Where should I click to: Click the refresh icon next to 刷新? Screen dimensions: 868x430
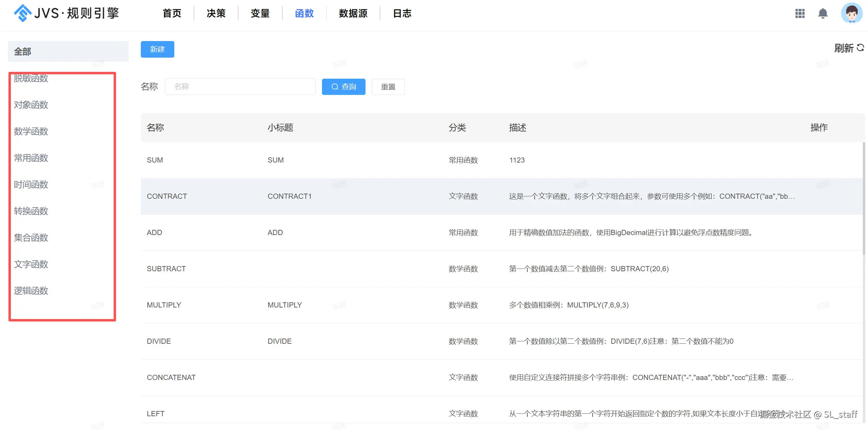point(860,48)
